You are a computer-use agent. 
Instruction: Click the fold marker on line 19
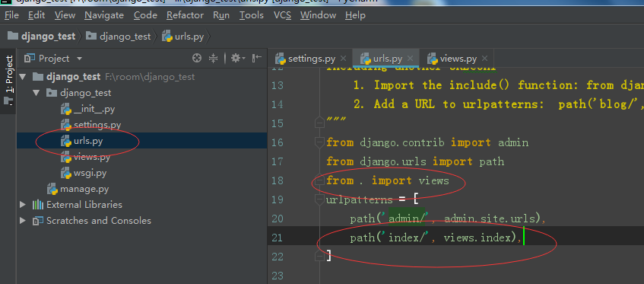coord(319,199)
